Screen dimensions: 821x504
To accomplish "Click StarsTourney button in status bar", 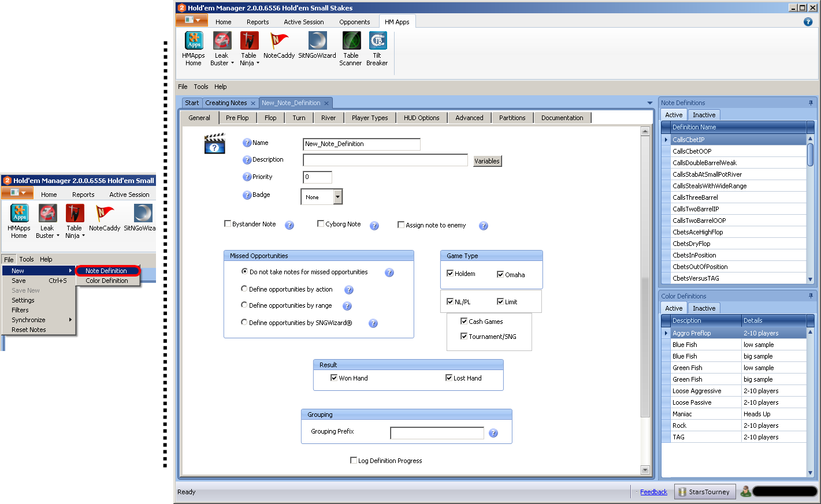I will 705,492.
